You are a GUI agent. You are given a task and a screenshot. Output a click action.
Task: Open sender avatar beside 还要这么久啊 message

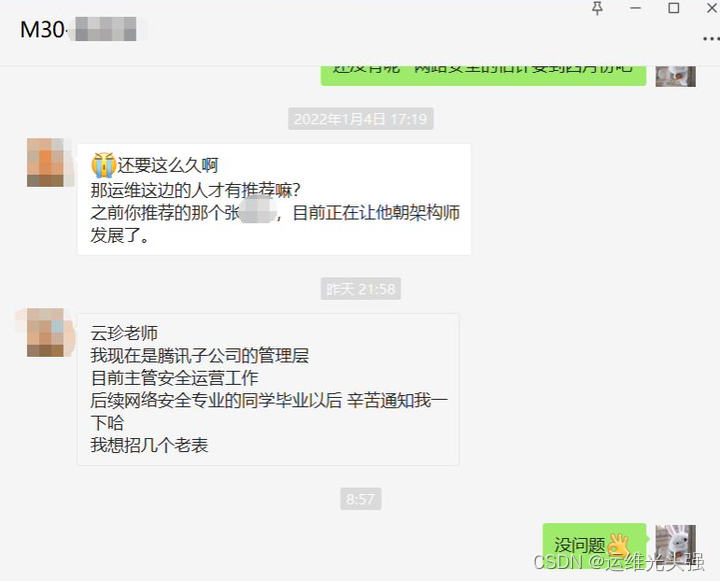(50, 163)
